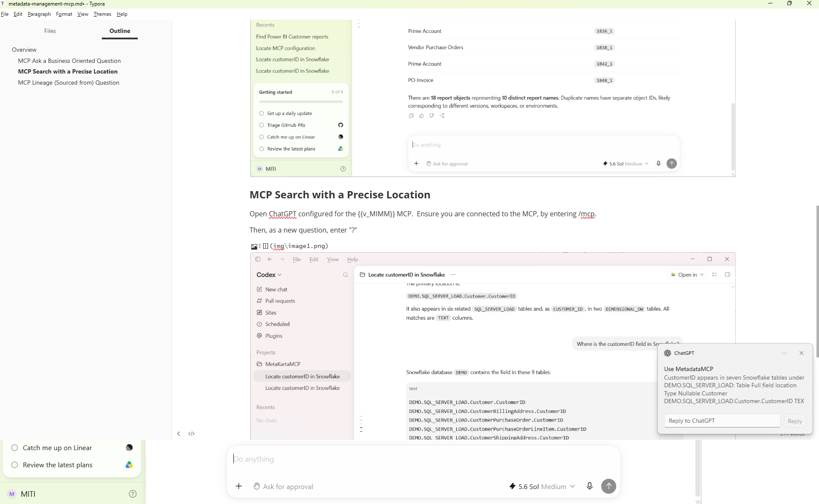Screen dimensions: 819x504
Task: Switch to the Files sidebar tab
Action: pyautogui.click(x=50, y=31)
